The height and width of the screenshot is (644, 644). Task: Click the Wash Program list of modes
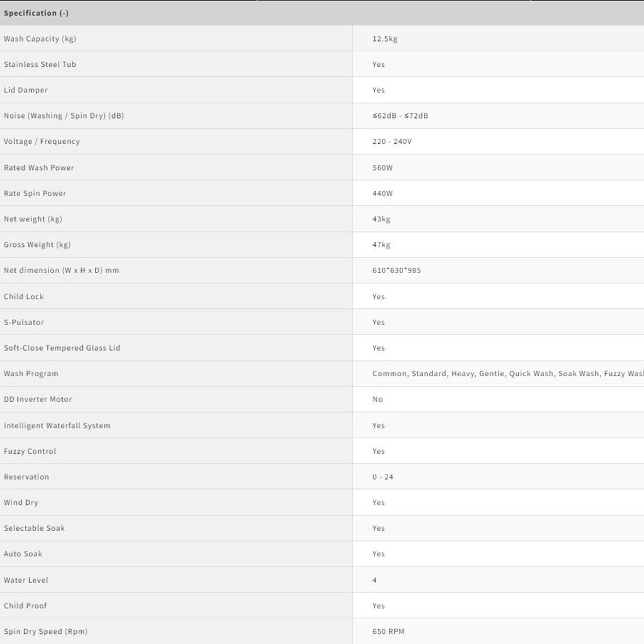(x=507, y=373)
